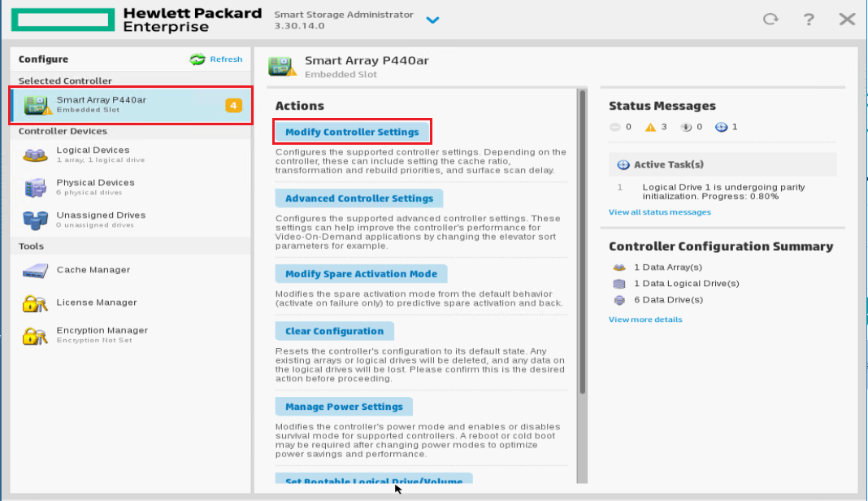
Task: Open Encryption Manager tool
Action: coord(131,335)
